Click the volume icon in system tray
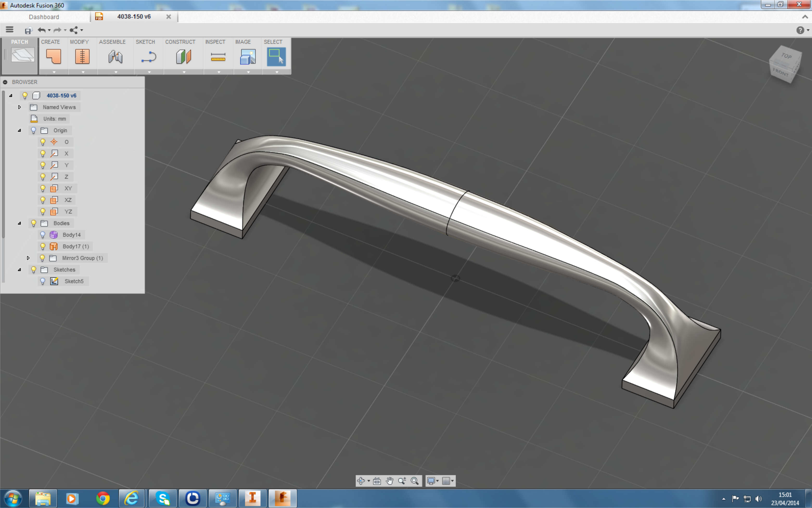 [x=759, y=499]
